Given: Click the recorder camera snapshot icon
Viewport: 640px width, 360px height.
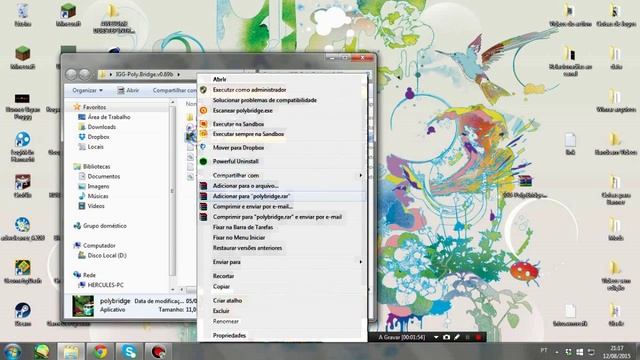Looking at the screenshot, I should tap(447, 337).
